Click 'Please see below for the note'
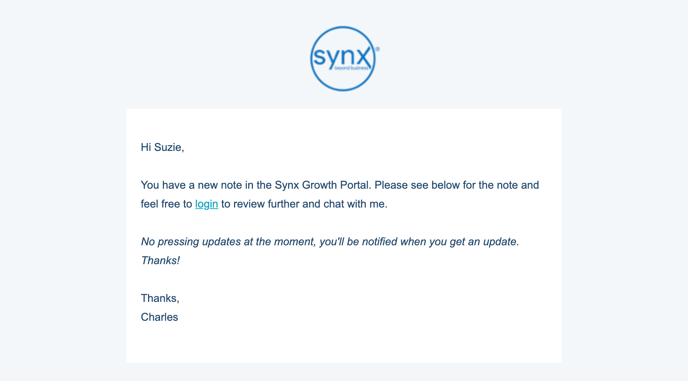Screen dimensions: 688x381 [x=446, y=185]
